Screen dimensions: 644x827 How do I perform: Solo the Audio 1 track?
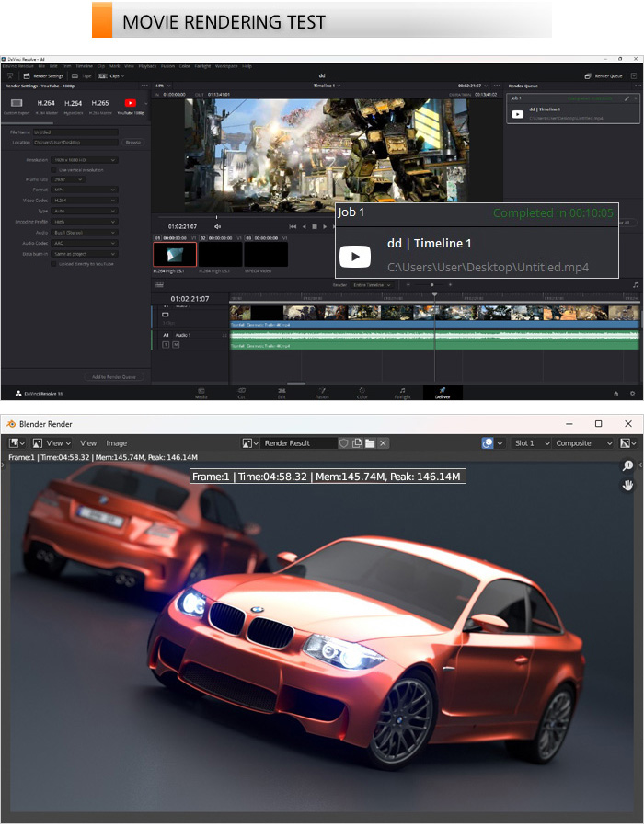(x=166, y=344)
